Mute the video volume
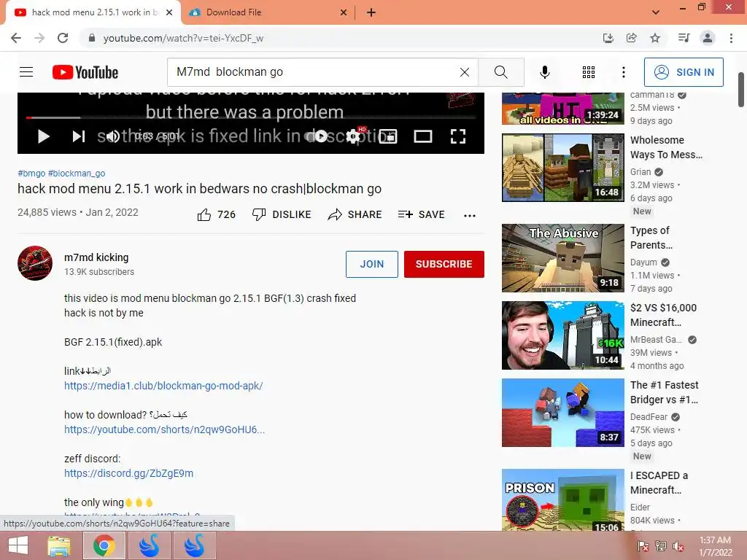Screen dimensions: 747x560 (113, 136)
